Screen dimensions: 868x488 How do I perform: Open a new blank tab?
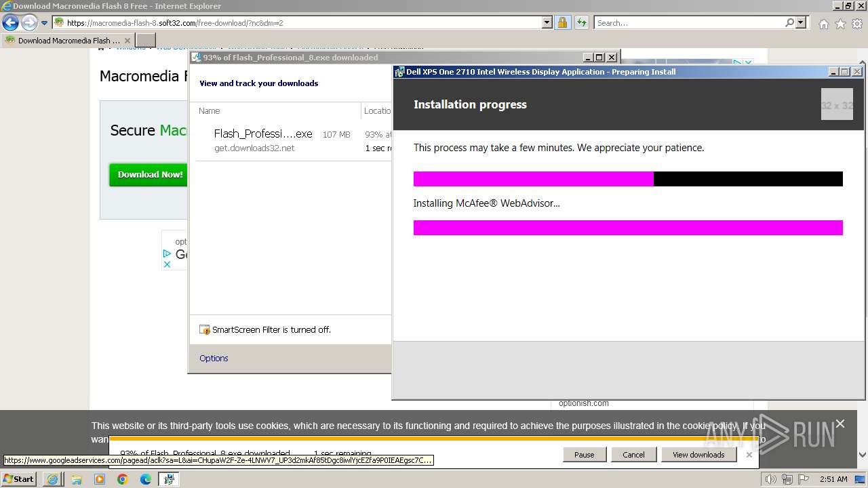(146, 40)
